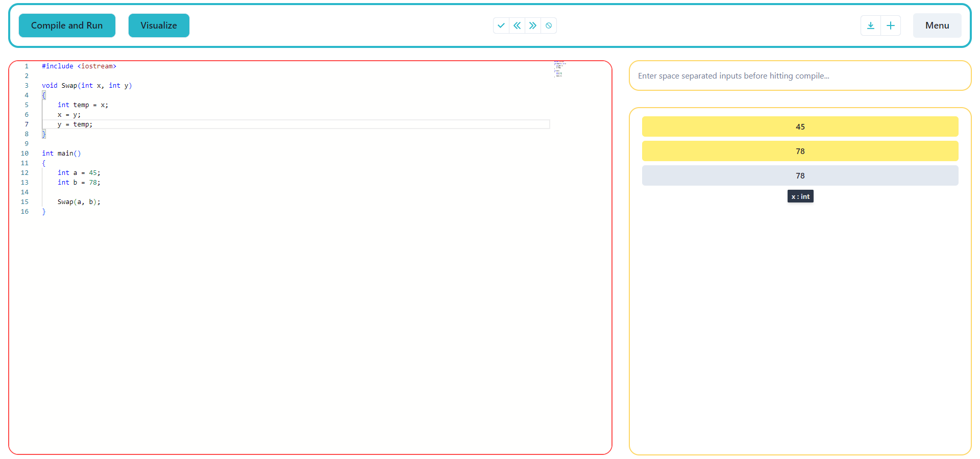Select the yellow variable bar showing 78
The height and width of the screenshot is (459, 980).
(800, 151)
